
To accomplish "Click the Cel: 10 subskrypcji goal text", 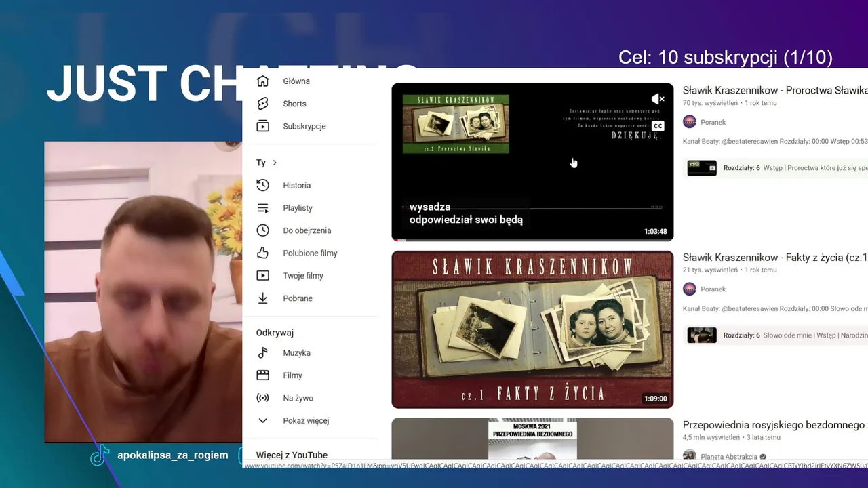I will click(x=726, y=57).
